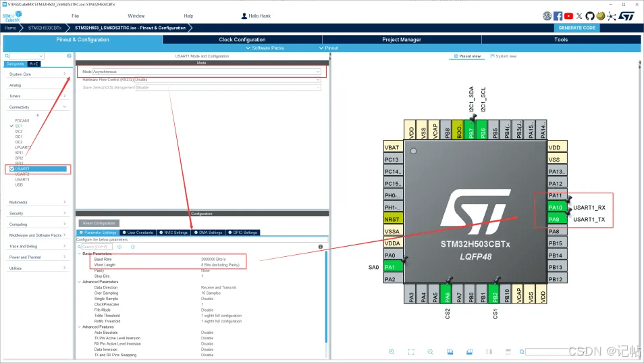This screenshot has width=644, height=363.
Task: Click the zoom out icon below pinout
Action: (x=430, y=352)
